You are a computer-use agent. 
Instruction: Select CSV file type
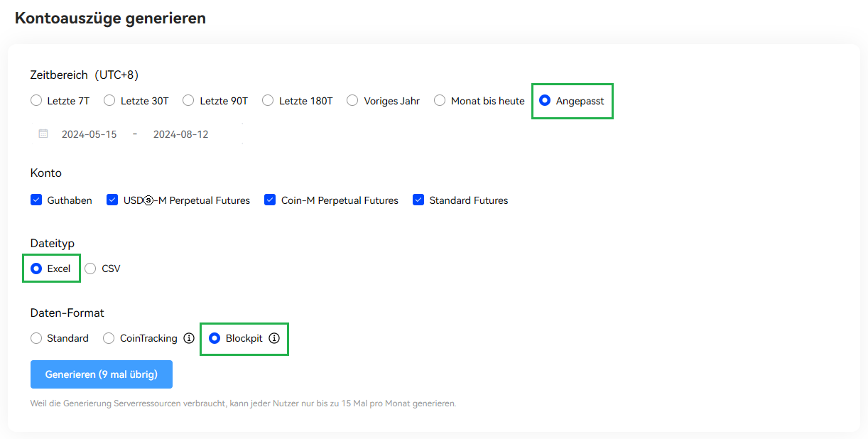click(90, 269)
